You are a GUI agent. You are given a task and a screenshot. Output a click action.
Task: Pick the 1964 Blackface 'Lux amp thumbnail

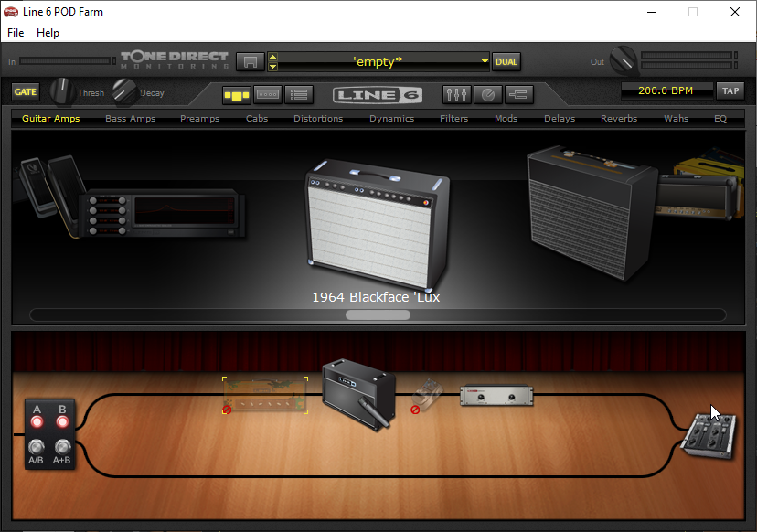tap(378, 224)
